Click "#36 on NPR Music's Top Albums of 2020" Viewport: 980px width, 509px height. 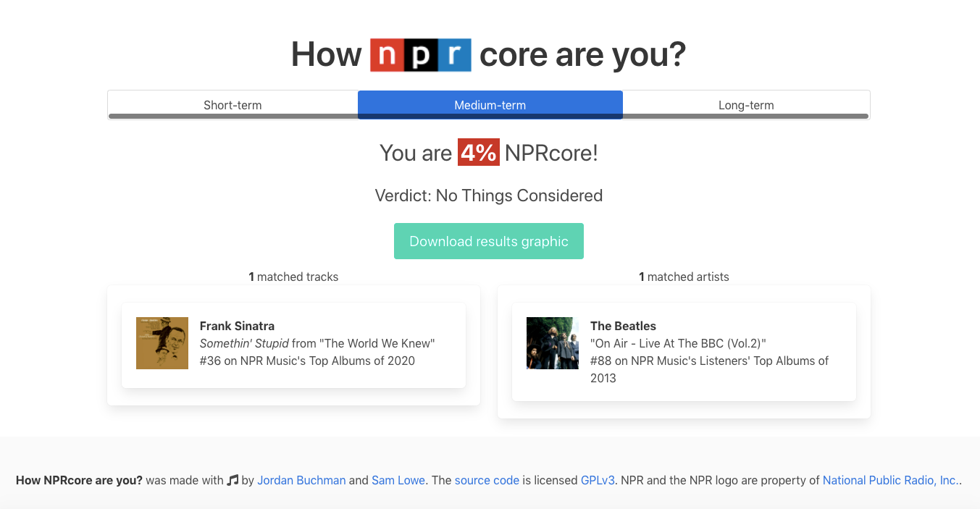coord(307,361)
